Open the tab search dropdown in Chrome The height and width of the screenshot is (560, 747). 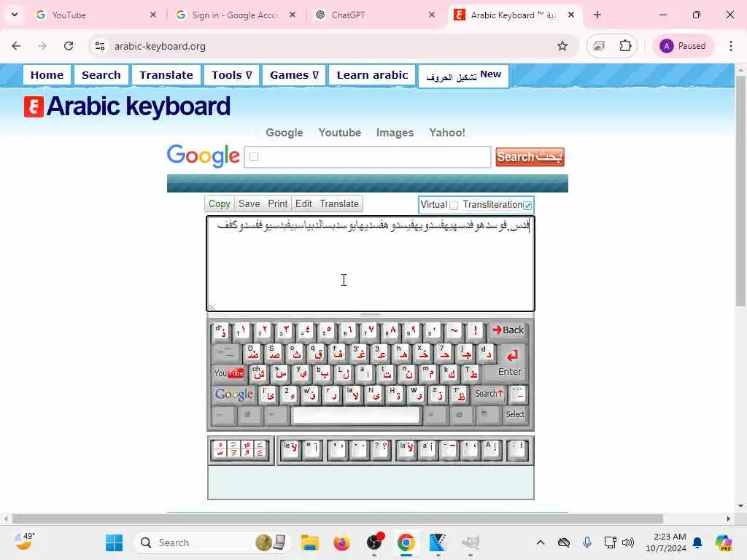(15, 15)
